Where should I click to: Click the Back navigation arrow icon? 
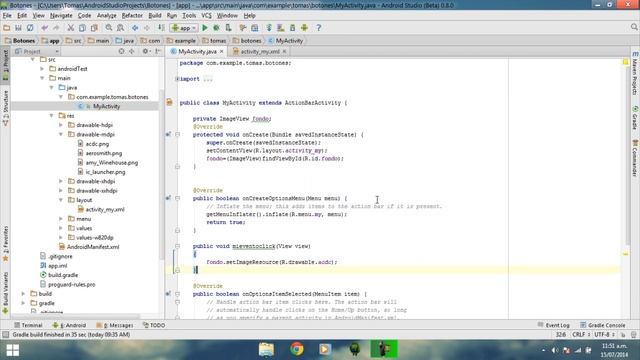[135, 28]
